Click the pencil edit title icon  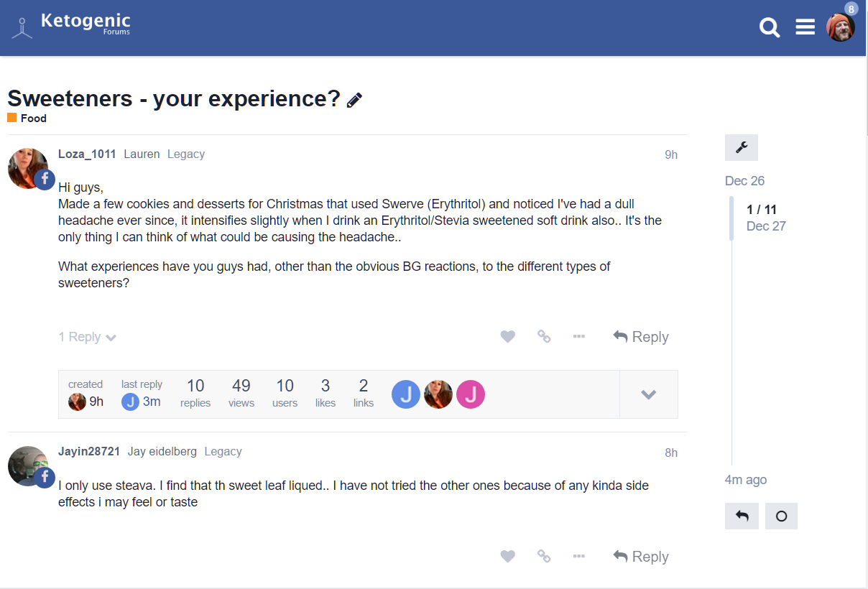tap(354, 100)
